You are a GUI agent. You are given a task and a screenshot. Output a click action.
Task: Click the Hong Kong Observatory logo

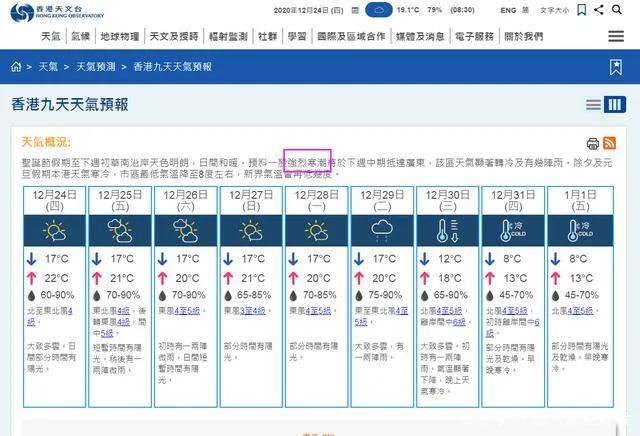57,12
